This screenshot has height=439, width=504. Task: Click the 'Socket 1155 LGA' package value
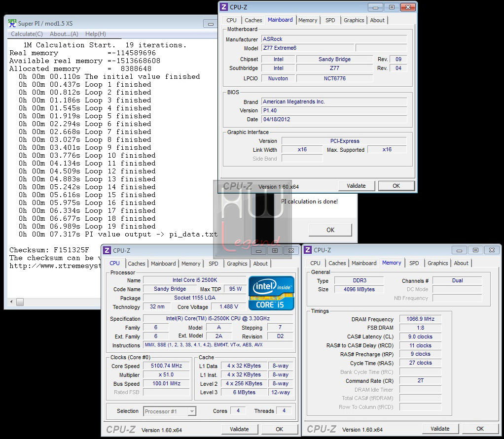(194, 298)
